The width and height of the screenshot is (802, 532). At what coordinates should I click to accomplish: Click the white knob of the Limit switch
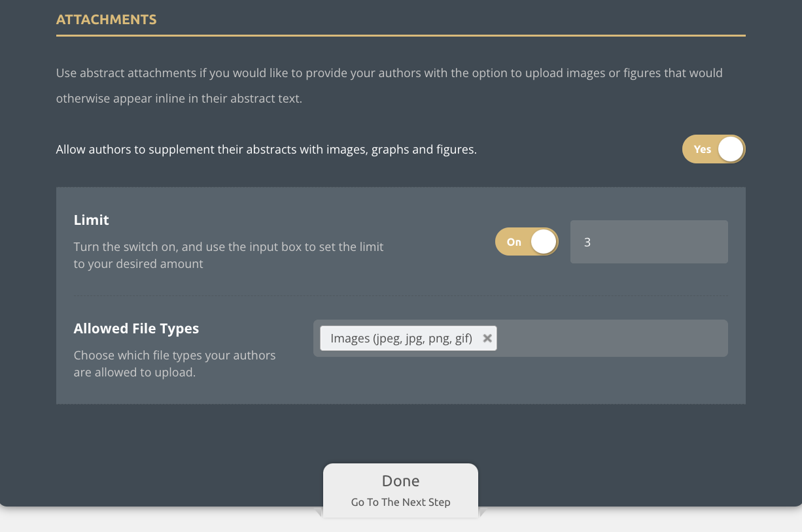543,242
